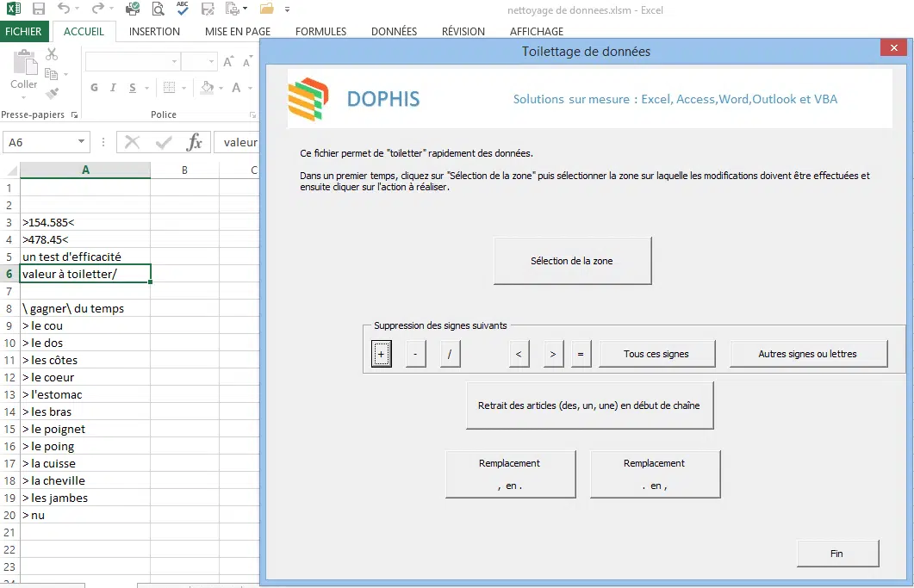
Task: Click the fill color paint bucket
Action: coord(207,88)
